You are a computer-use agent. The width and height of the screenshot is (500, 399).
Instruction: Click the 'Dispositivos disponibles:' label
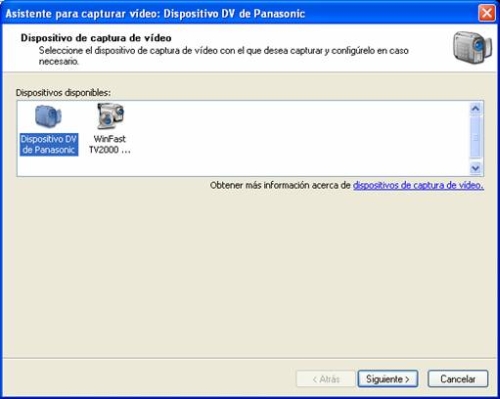click(63, 93)
